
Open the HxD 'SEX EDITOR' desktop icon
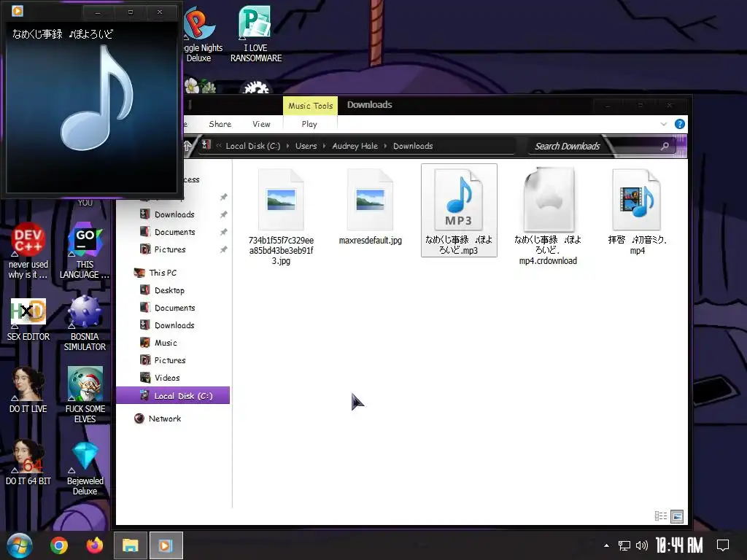pyautogui.click(x=28, y=319)
